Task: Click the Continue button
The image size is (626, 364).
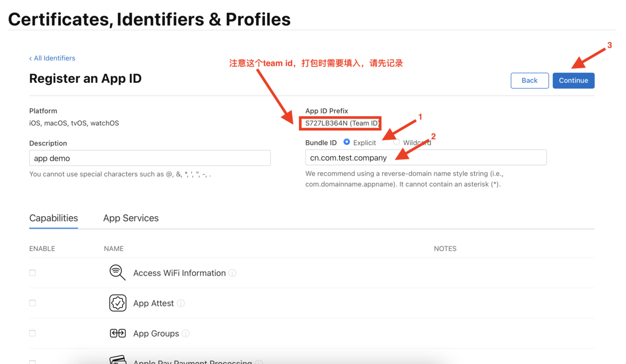Action: coord(573,80)
